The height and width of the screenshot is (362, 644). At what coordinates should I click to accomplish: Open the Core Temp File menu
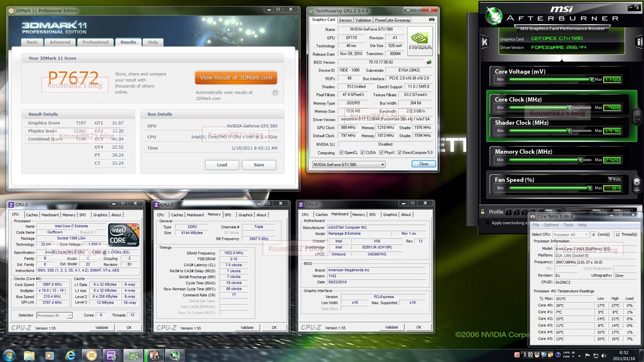pyautogui.click(x=535, y=225)
